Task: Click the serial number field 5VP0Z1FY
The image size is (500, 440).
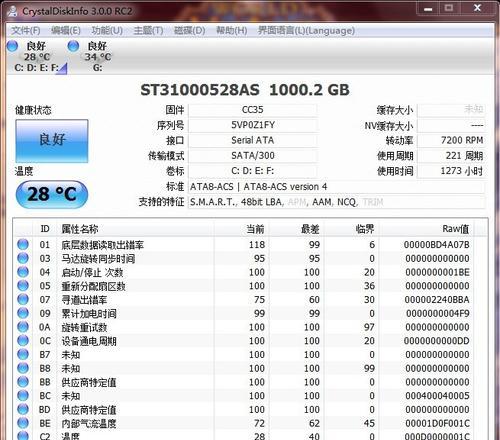Action: coord(253,125)
